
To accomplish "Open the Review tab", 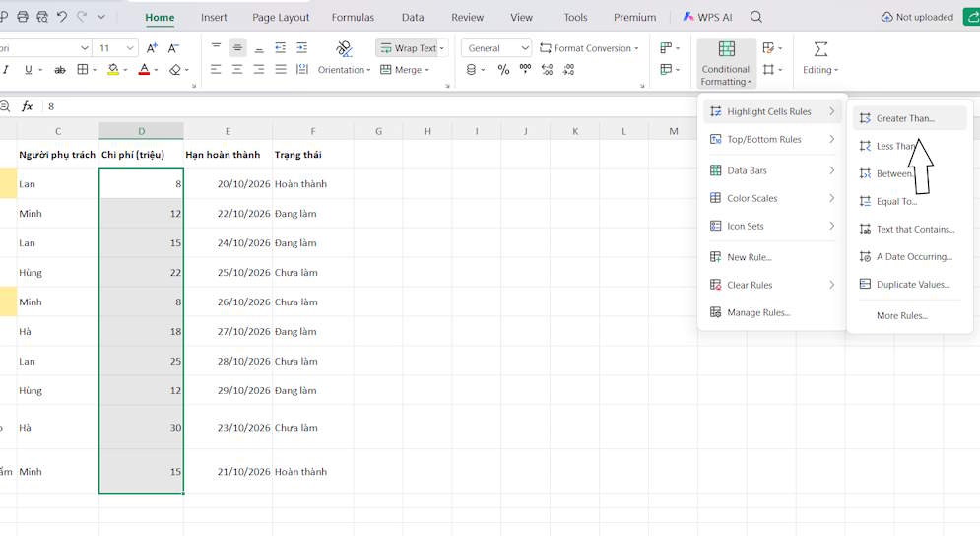I will tap(468, 18).
